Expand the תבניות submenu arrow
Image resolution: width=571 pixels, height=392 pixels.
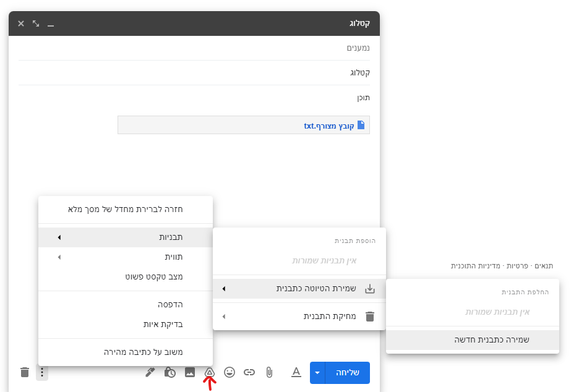[x=59, y=237]
